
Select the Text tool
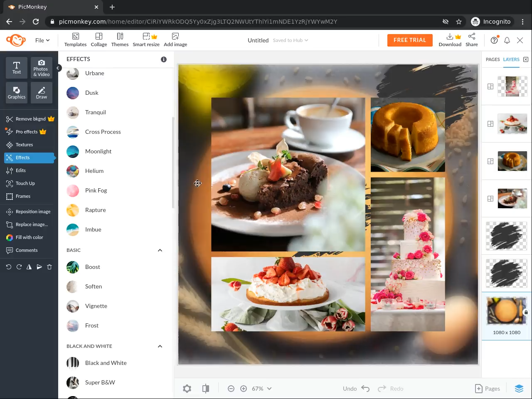[17, 68]
